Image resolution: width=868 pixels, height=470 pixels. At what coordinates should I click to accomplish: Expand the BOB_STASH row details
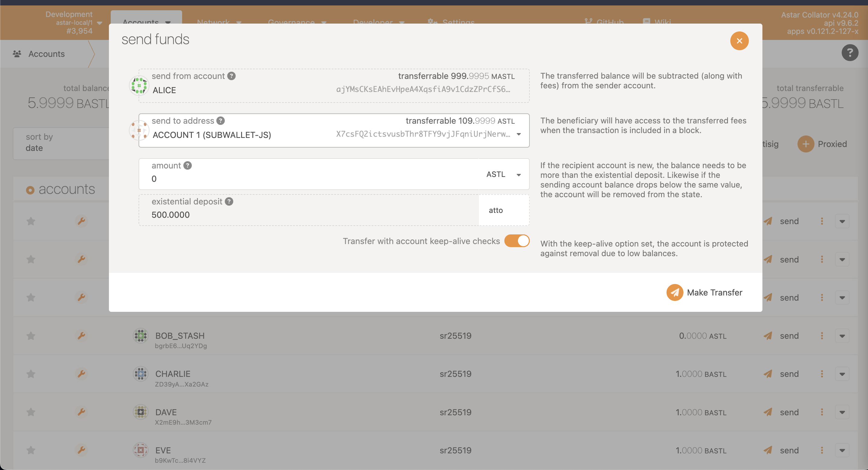point(842,336)
